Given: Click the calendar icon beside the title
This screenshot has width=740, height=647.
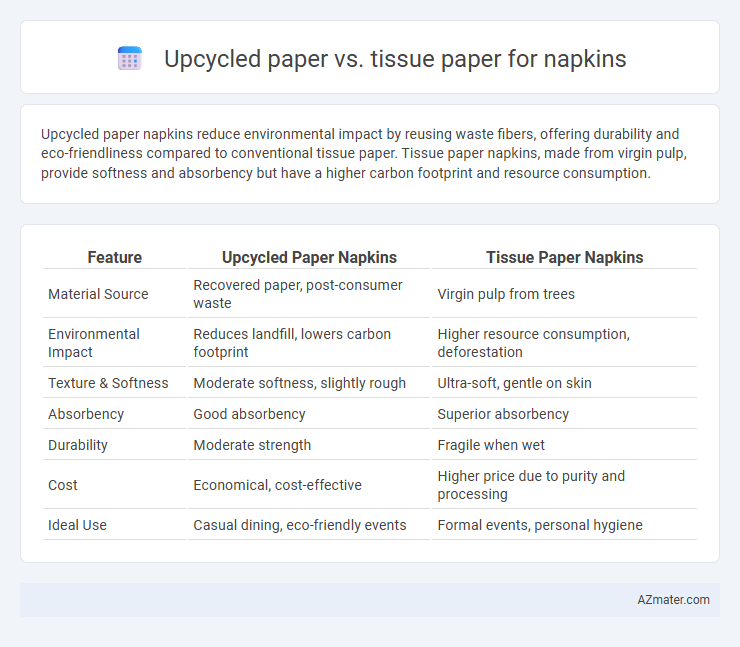Looking at the screenshot, I should tap(130, 59).
